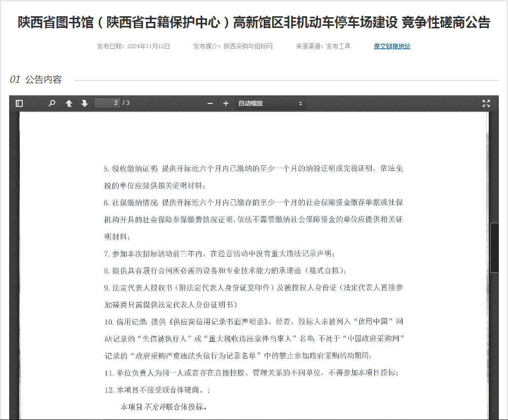The image size is (508, 420).
Task: Zoom out with the minus icon
Action: [x=210, y=103]
